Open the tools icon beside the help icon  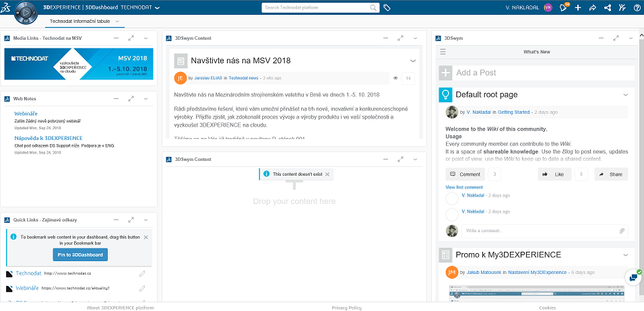point(622,7)
